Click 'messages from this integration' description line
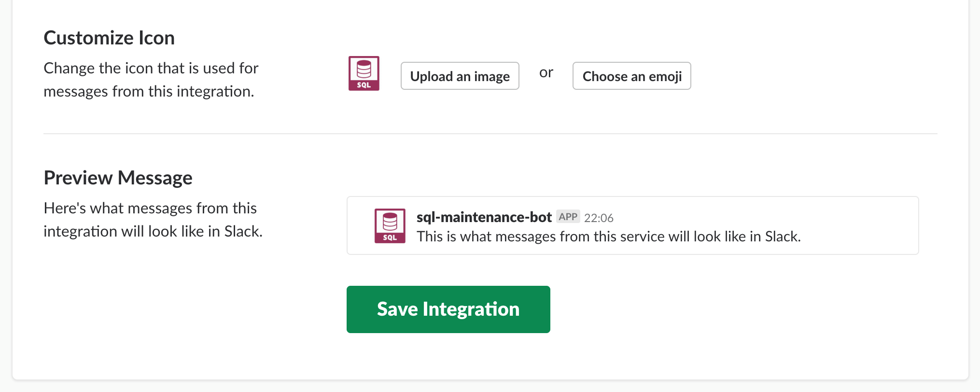The height and width of the screenshot is (392, 980). (x=149, y=91)
